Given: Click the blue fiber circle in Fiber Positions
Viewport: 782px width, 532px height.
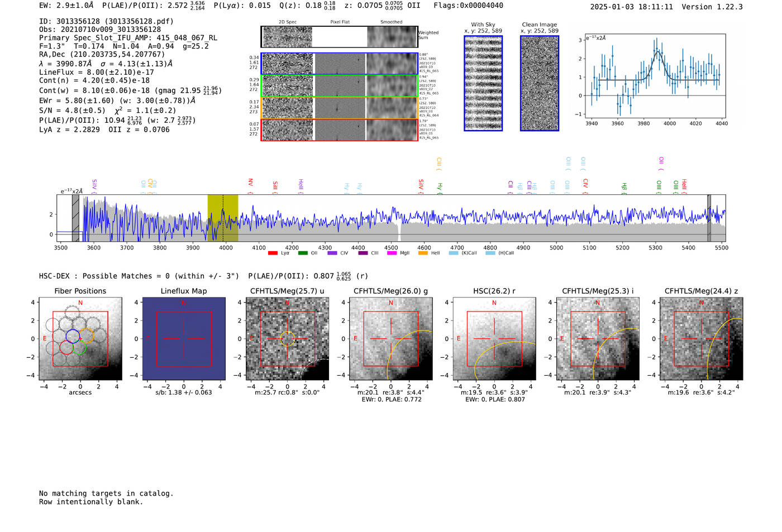Looking at the screenshot, I should pos(73,336).
